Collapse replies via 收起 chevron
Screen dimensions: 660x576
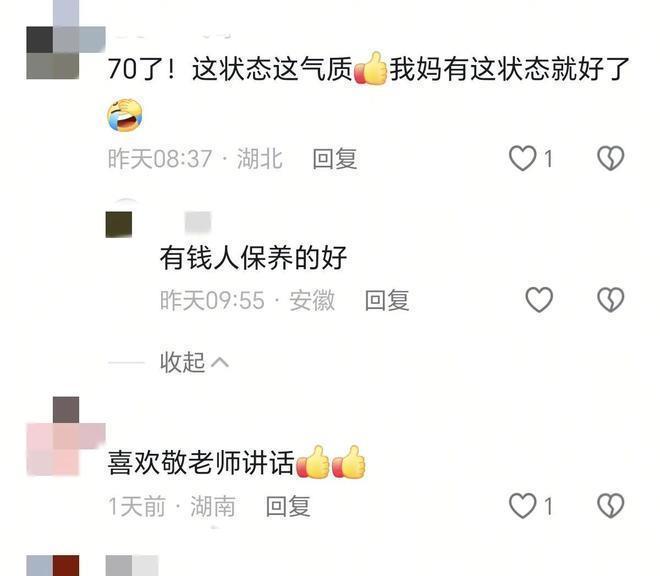point(194,362)
